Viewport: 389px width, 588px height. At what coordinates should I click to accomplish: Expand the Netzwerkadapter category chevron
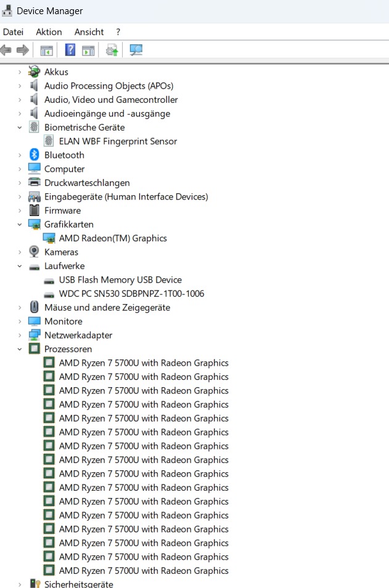[20, 335]
